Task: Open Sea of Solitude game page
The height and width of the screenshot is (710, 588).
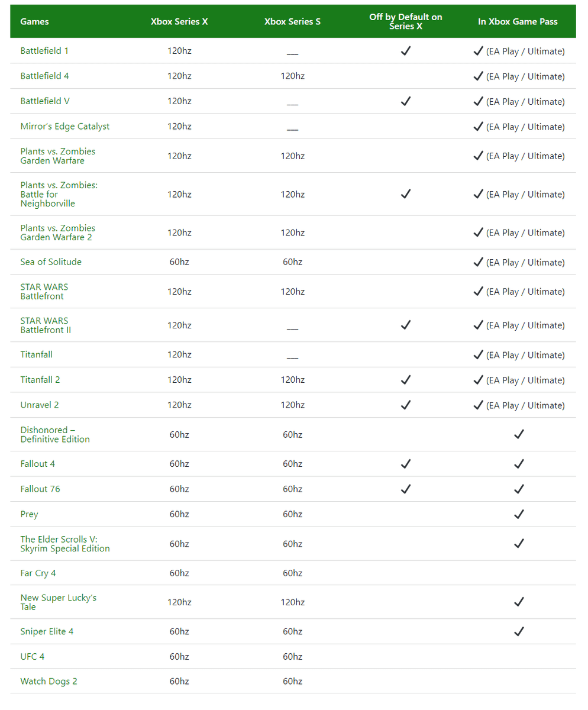Action: point(51,262)
